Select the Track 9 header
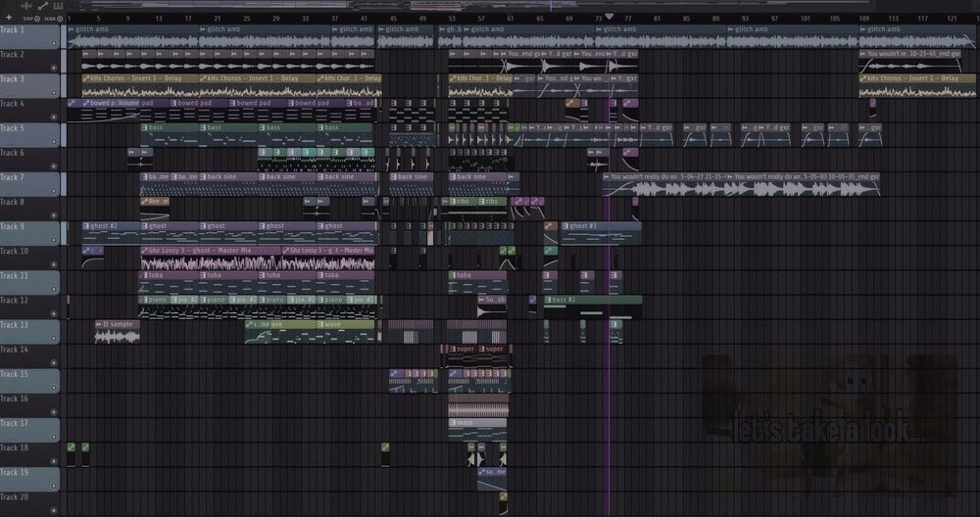The height and width of the screenshot is (517, 980). [29, 233]
